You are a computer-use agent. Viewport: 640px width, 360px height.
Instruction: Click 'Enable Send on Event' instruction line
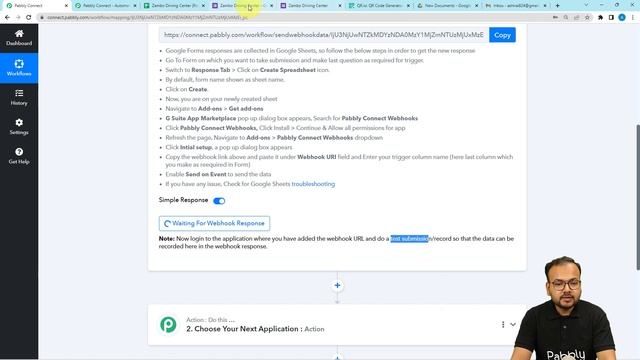pos(218,174)
